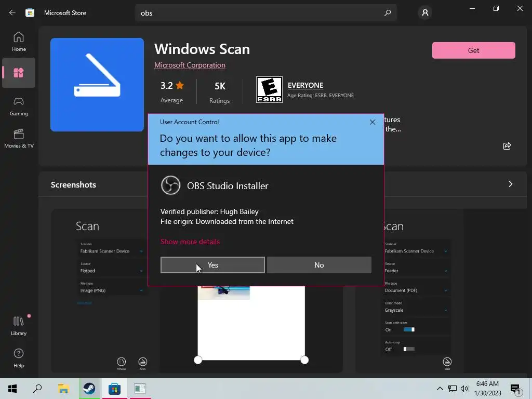Open Movies & TV in the sidebar
The width and height of the screenshot is (532, 399).
(19, 138)
